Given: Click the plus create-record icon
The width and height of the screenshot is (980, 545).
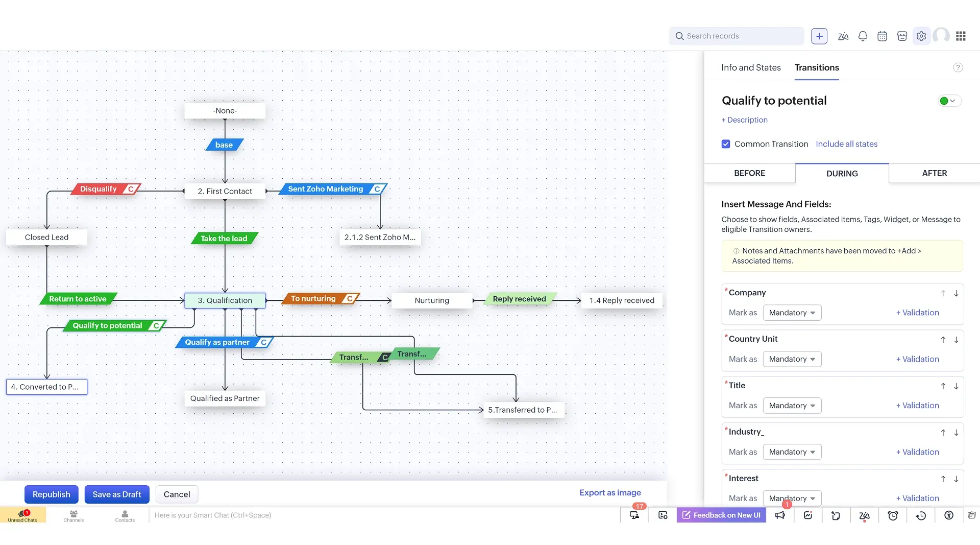Looking at the screenshot, I should [x=819, y=36].
